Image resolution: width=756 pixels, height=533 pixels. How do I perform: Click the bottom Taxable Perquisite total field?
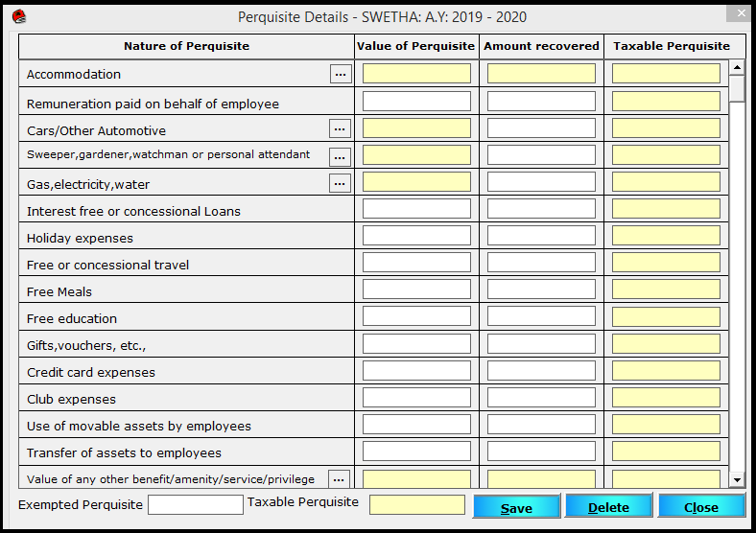(x=417, y=504)
